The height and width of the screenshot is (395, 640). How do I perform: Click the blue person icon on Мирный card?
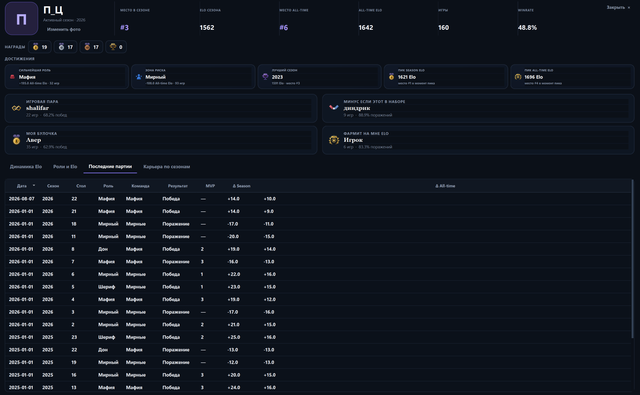(139, 77)
